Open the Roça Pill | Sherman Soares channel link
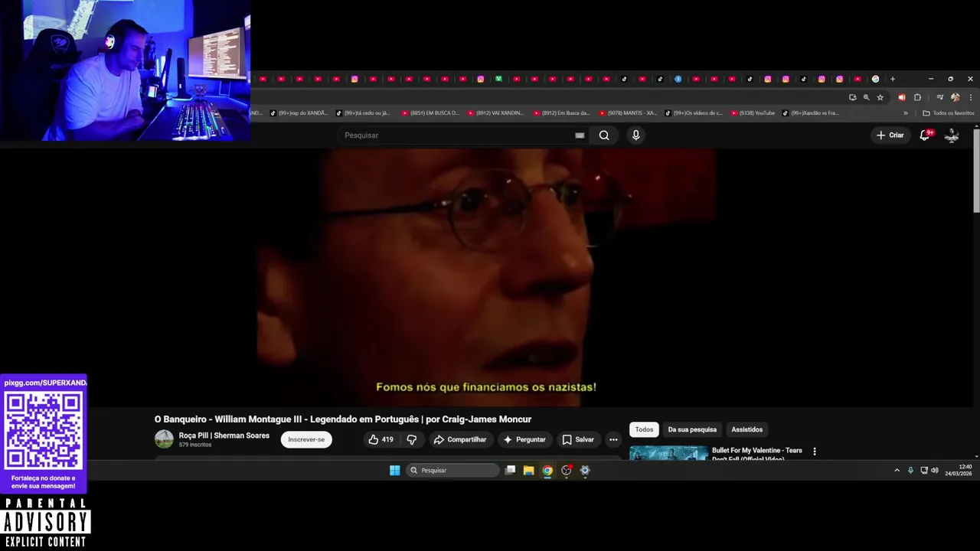Screen dimensions: 980x551 pos(224,435)
